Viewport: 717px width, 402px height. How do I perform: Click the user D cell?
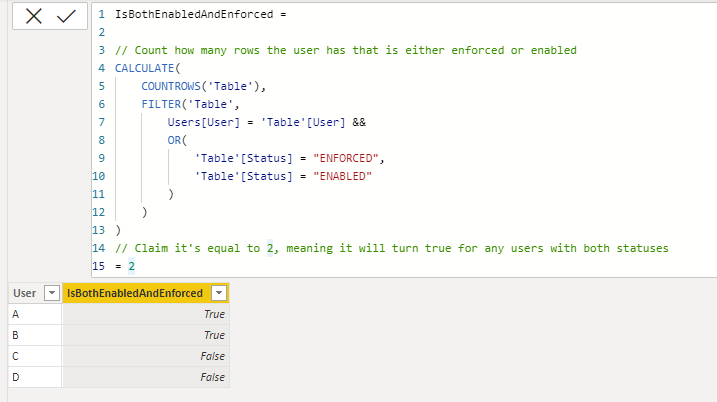35,377
